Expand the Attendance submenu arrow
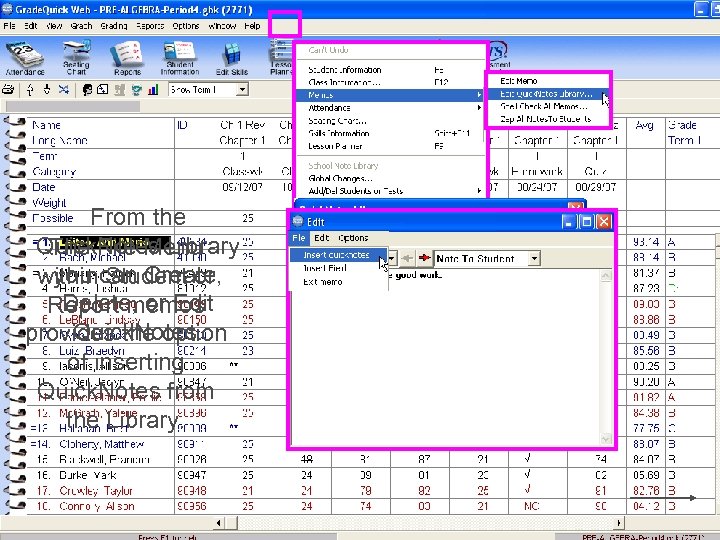 coord(479,108)
